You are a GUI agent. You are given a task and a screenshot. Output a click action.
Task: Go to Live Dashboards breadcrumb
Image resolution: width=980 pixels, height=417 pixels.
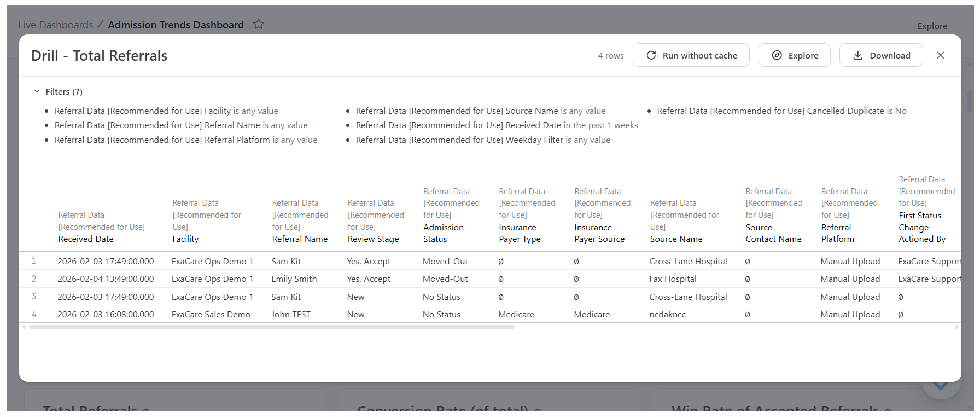pyautogui.click(x=56, y=25)
